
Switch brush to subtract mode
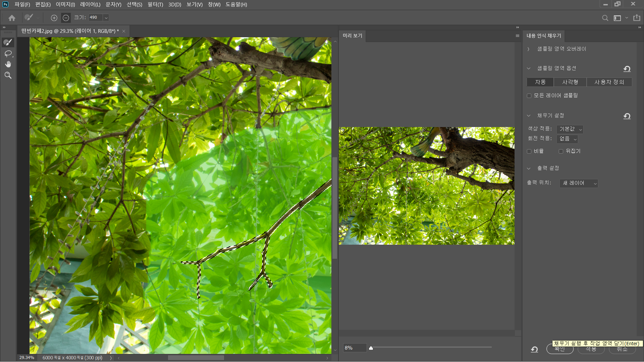[66, 18]
